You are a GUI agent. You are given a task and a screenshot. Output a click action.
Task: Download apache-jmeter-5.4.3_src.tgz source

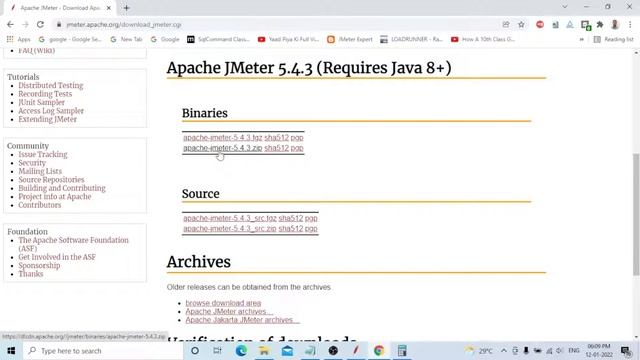pos(230,218)
